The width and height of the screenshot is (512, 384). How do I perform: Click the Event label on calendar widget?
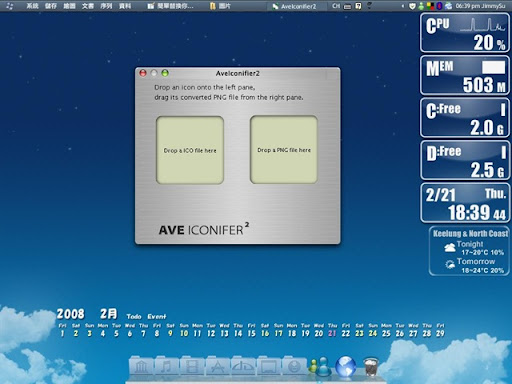[x=157, y=316]
